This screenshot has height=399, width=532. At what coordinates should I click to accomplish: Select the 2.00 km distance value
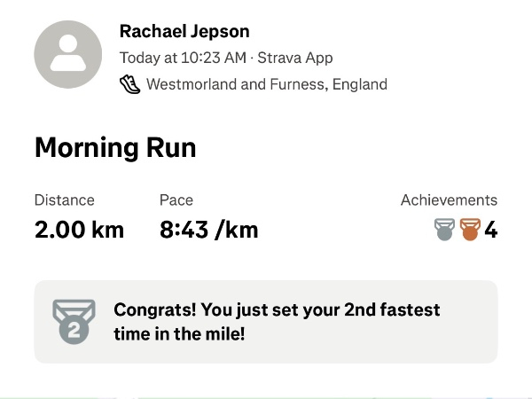(x=79, y=231)
